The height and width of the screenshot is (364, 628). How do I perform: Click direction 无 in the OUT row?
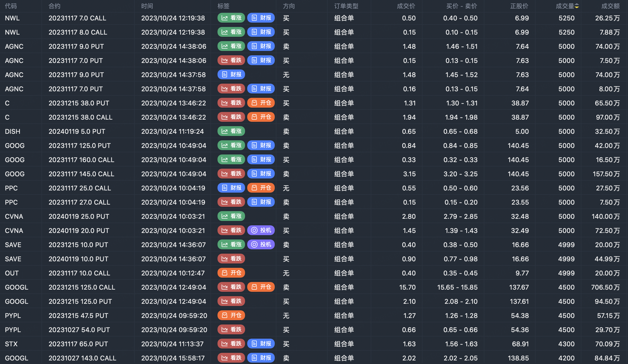pos(286,273)
